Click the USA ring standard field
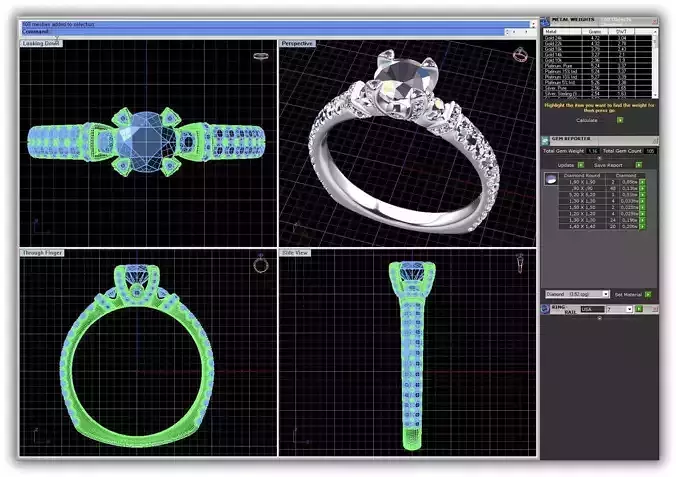This screenshot has height=477, width=676. pos(592,309)
